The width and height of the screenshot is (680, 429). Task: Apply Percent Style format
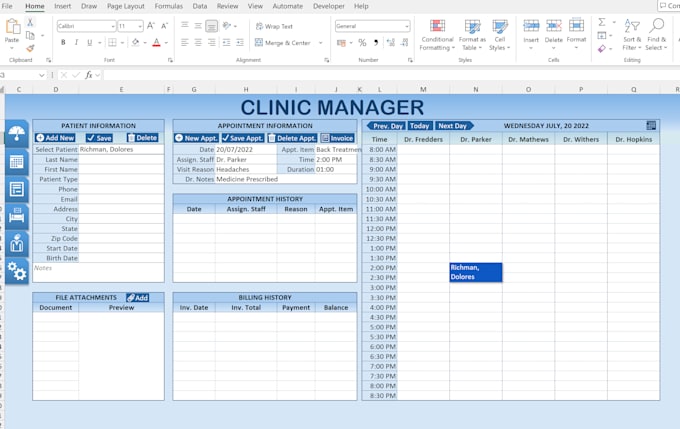362,43
